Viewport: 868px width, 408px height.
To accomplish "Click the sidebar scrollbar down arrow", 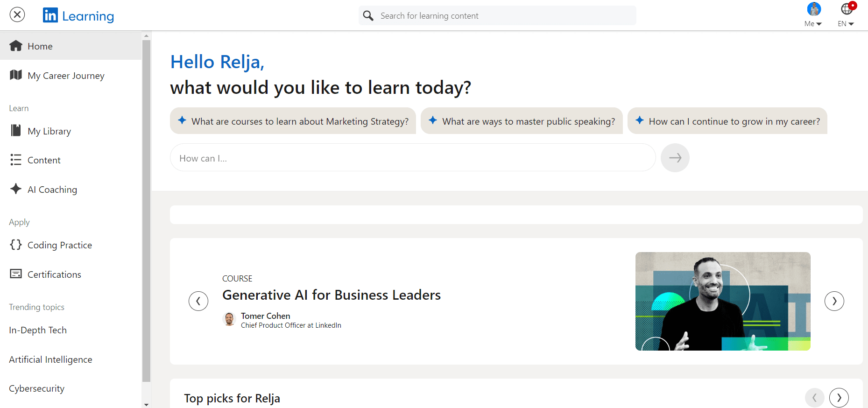I will pyautogui.click(x=147, y=404).
